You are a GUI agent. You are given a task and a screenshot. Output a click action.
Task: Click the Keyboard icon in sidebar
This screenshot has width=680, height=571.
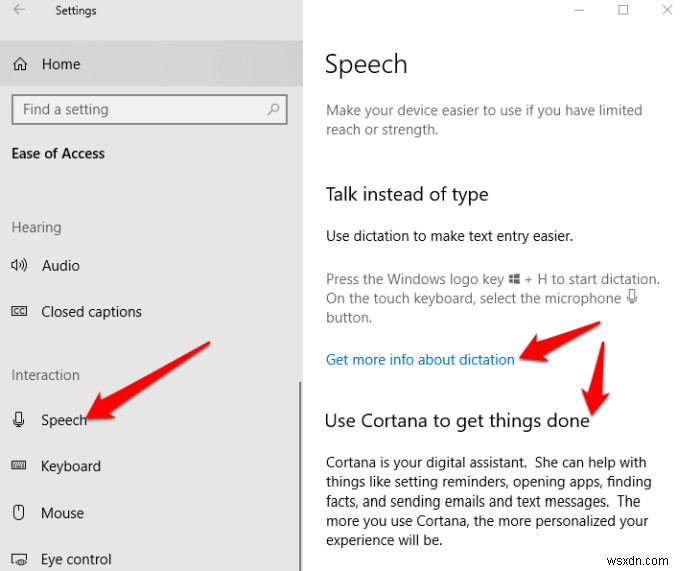click(19, 466)
